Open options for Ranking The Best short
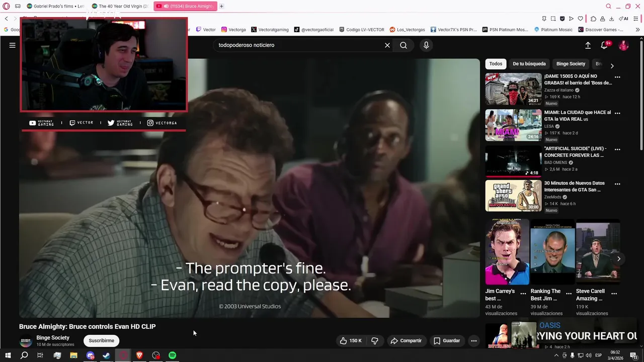This screenshot has height=362, width=644. coord(569,293)
